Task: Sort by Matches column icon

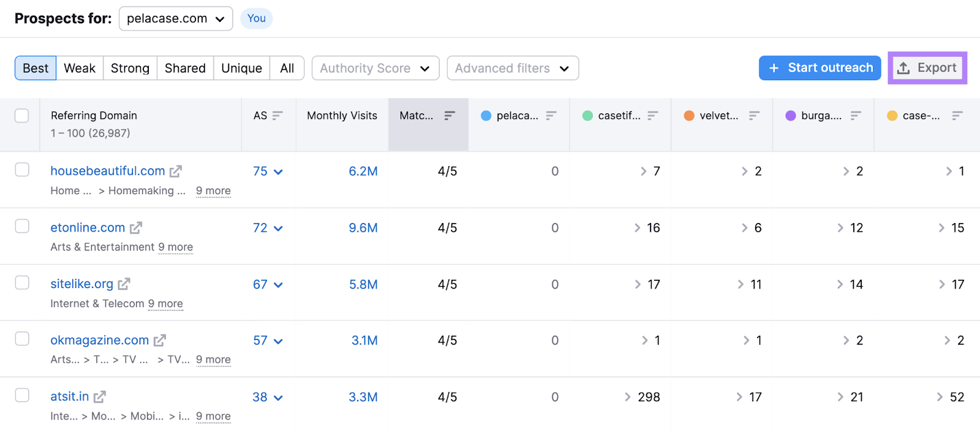Action: (450, 116)
